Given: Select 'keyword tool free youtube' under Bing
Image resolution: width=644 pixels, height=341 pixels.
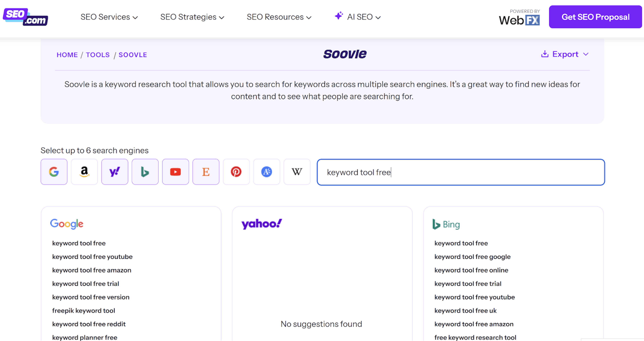Looking at the screenshot, I should [474, 297].
